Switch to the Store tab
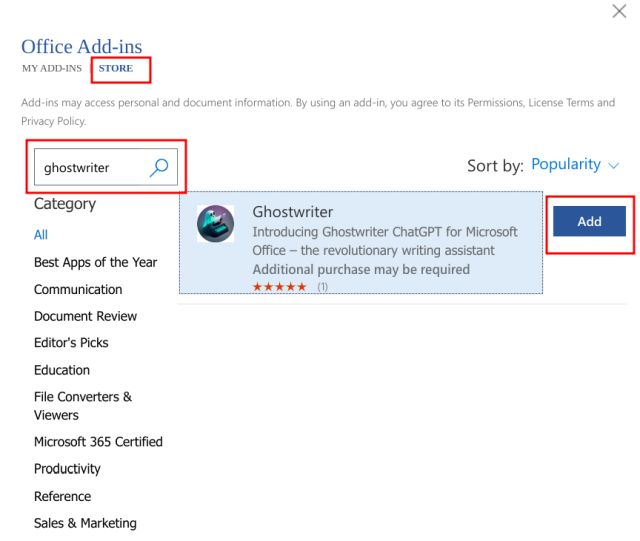640x541 pixels. 116,68
